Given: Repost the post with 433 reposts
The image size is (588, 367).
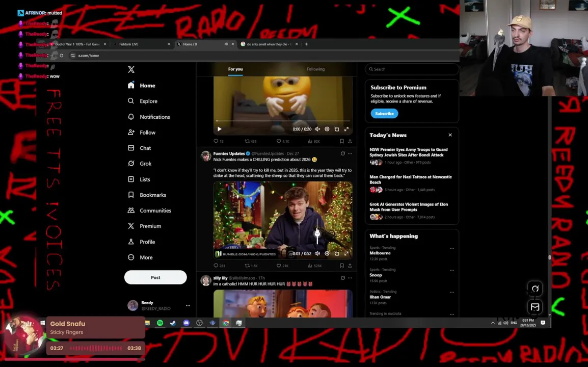Looking at the screenshot, I should (x=251, y=141).
